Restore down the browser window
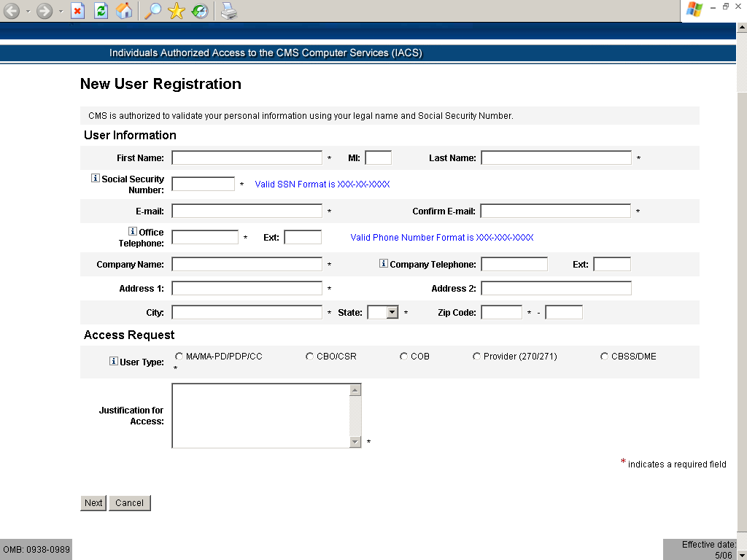747x560 pixels. 726,7
